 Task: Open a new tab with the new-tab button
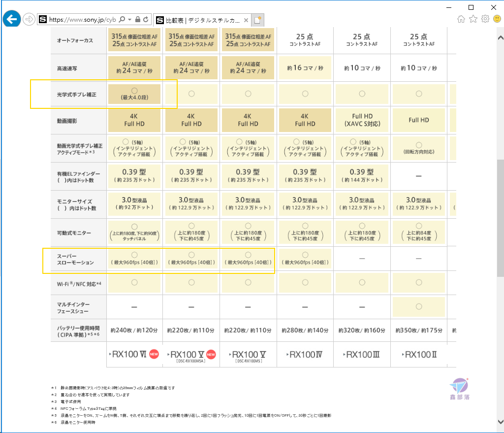258,20
